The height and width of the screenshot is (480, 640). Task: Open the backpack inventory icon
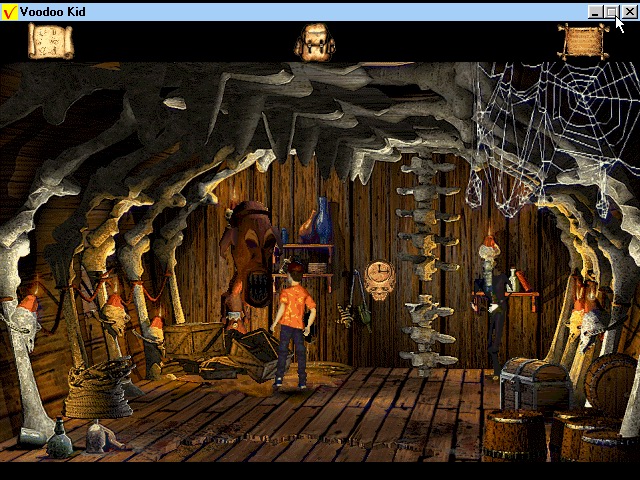pos(315,42)
